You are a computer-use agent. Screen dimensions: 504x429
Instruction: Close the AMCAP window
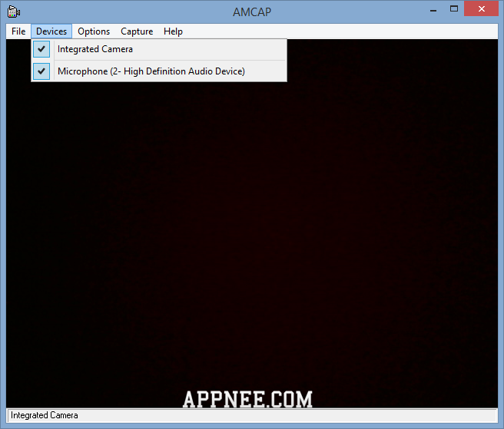pyautogui.click(x=481, y=8)
